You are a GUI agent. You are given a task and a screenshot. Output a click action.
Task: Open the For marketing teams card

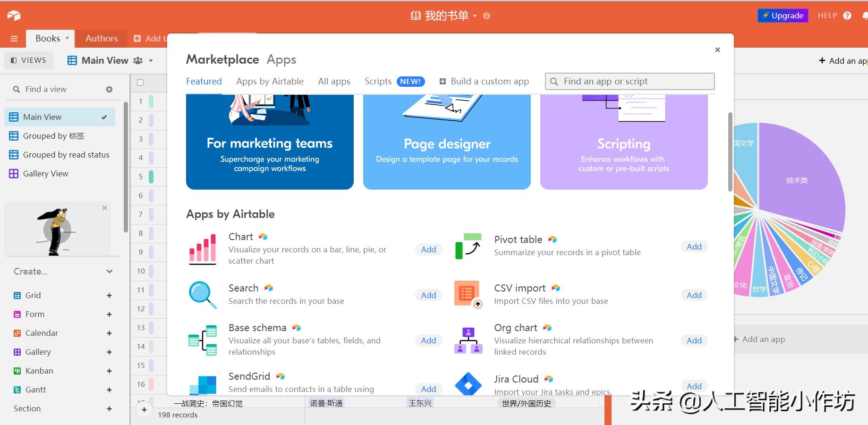pos(270,142)
